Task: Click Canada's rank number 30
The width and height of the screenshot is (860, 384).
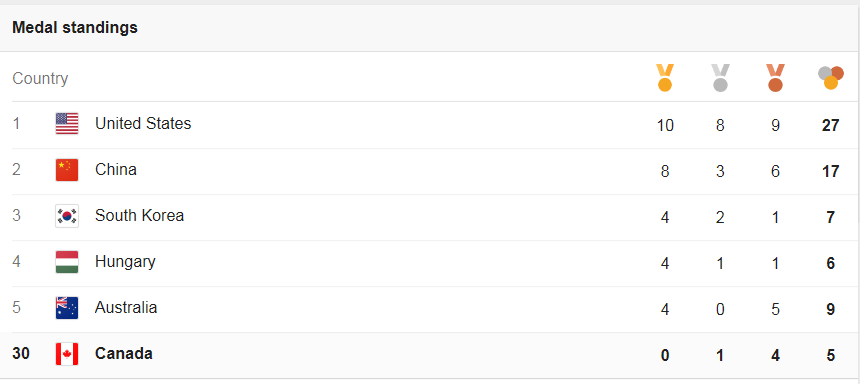Action: [x=21, y=354]
